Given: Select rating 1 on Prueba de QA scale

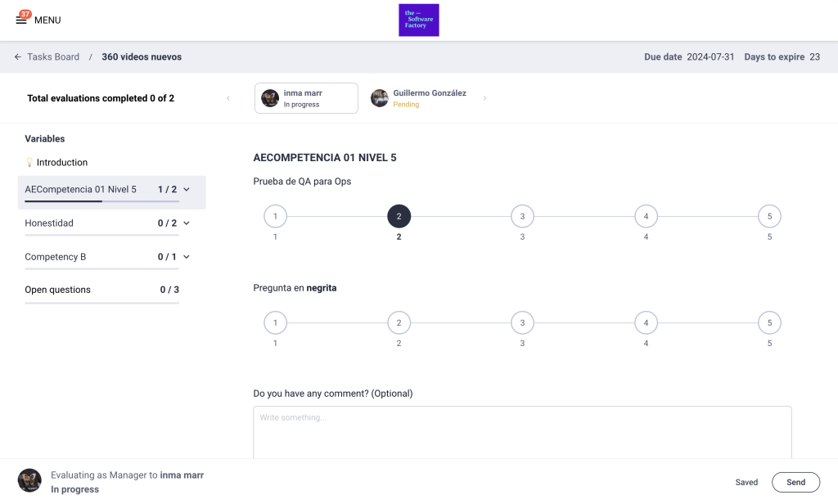Looking at the screenshot, I should [x=275, y=217].
